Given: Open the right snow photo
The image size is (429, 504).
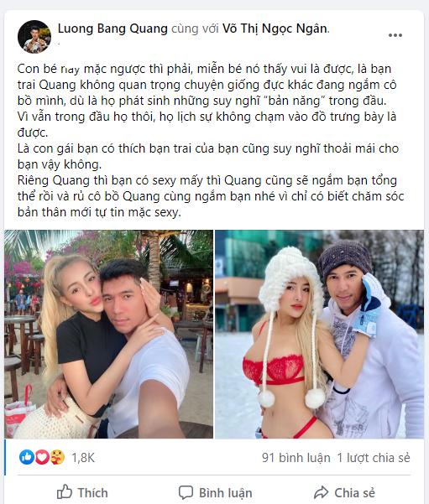Looking at the screenshot, I should (319, 334).
